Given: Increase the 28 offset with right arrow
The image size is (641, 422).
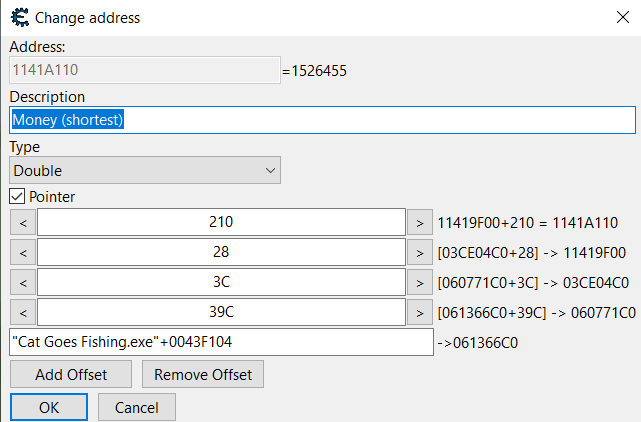Looking at the screenshot, I should (x=420, y=252).
